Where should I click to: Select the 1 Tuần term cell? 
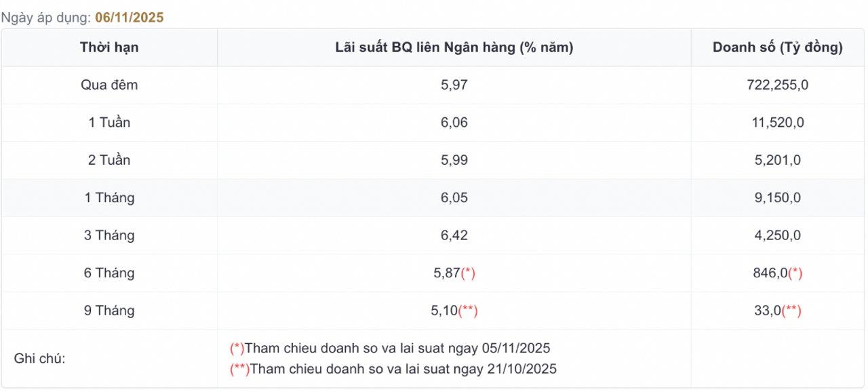109,123
